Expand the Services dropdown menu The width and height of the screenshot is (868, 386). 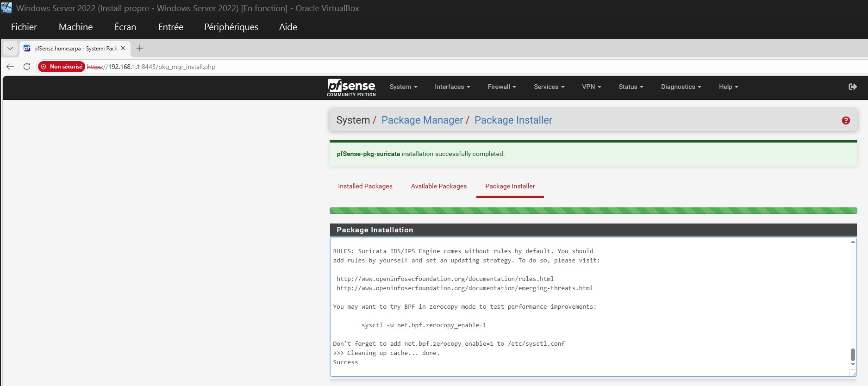click(549, 87)
